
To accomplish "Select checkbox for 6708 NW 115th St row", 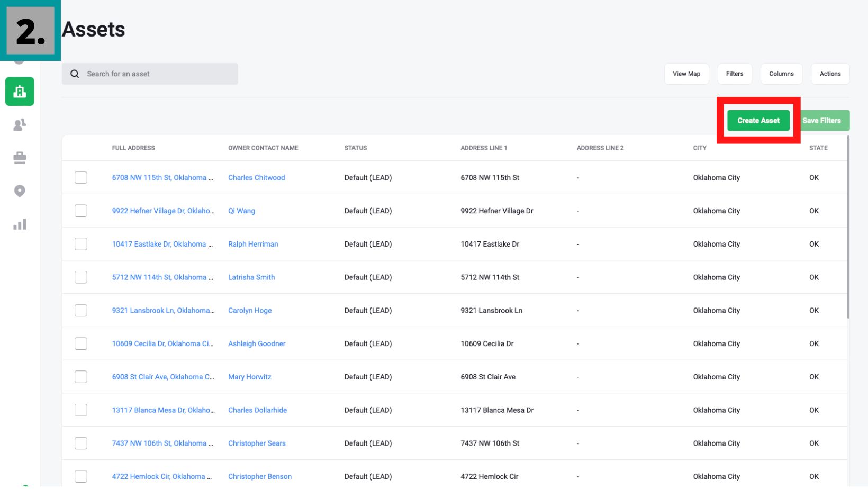I will (81, 178).
